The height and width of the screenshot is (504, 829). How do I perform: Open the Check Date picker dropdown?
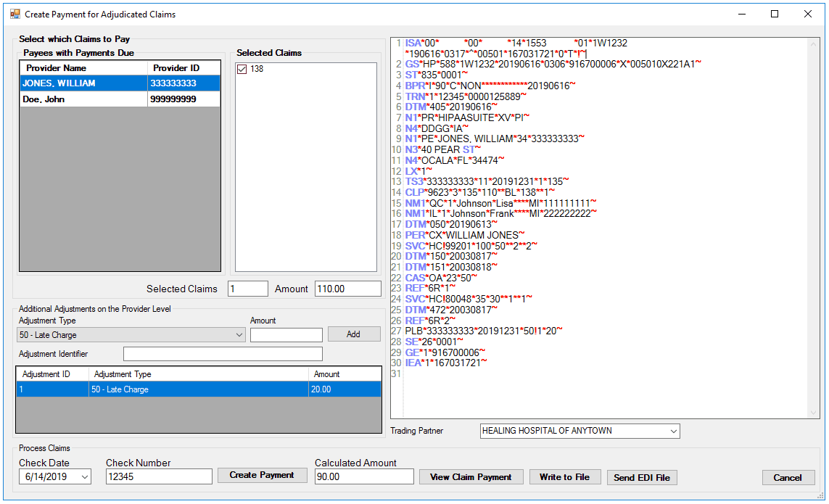(x=85, y=477)
